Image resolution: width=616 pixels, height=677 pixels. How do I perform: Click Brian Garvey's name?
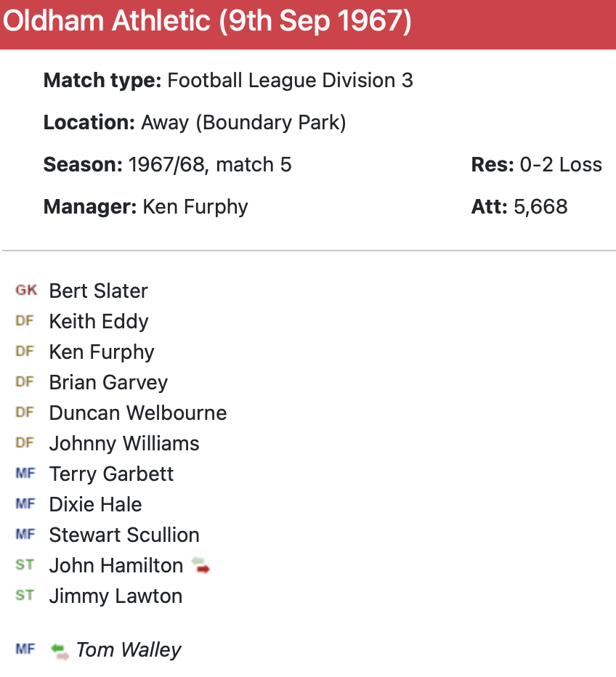coord(108,382)
